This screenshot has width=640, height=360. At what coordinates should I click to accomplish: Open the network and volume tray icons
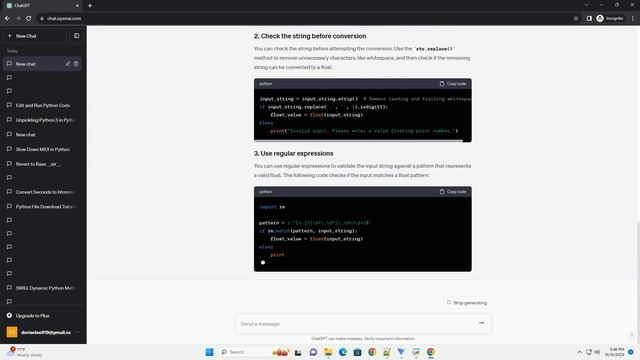pyautogui.click(x=593, y=352)
